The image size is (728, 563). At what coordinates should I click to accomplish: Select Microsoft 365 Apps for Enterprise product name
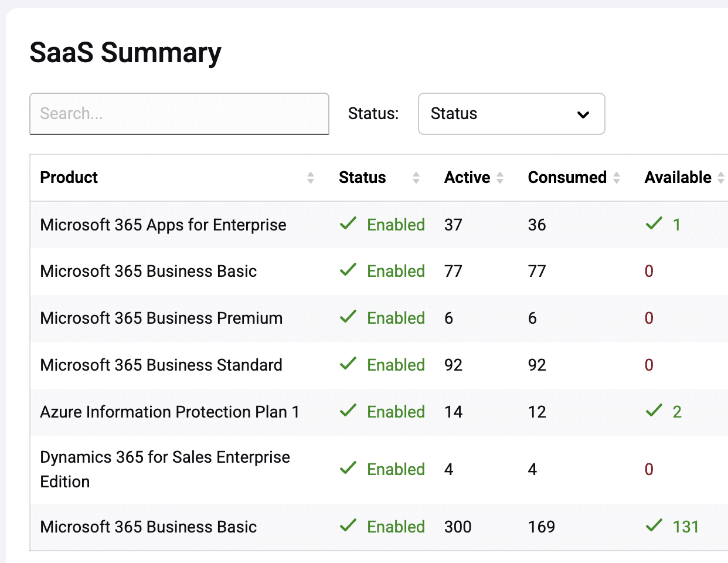click(163, 225)
